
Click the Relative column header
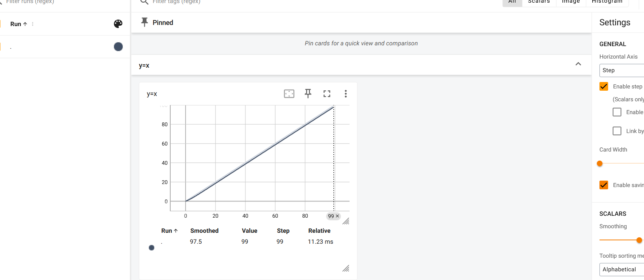pyautogui.click(x=319, y=230)
